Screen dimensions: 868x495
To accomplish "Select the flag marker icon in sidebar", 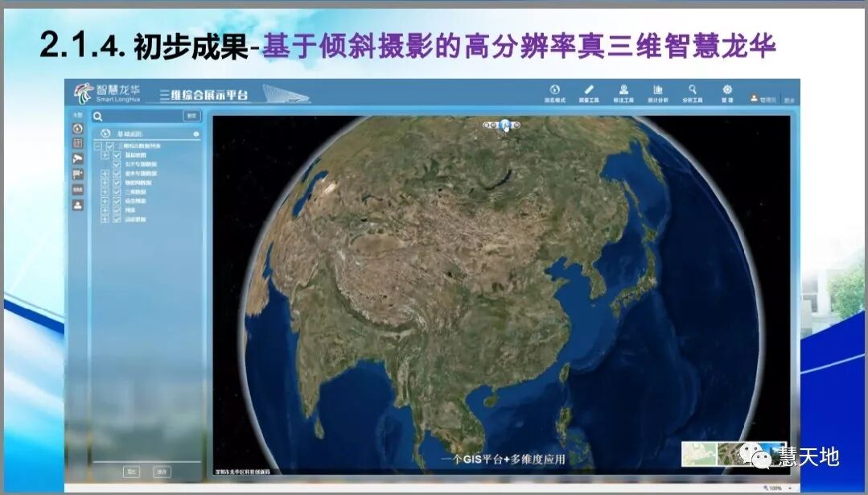I will click(78, 175).
